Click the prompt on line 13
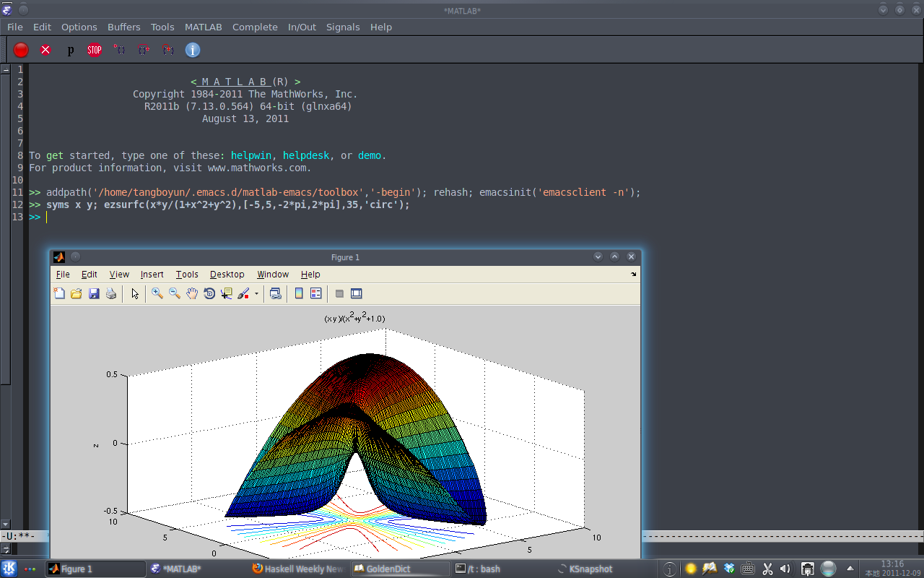924x578 pixels. (35, 217)
